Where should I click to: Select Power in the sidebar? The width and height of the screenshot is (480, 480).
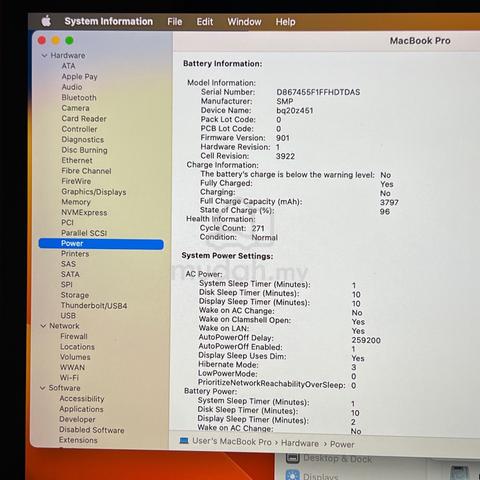[x=101, y=244]
